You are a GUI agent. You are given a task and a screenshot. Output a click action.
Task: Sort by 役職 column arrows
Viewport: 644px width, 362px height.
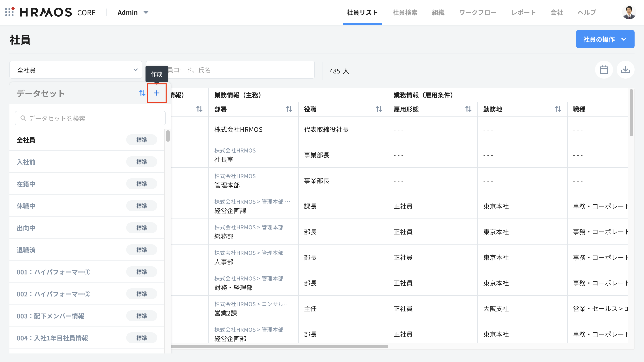click(x=379, y=109)
